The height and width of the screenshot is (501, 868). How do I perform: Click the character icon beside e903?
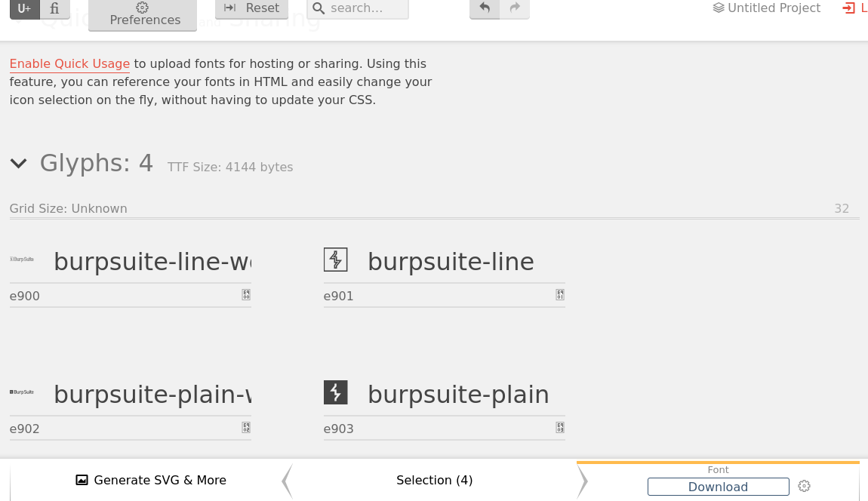tap(560, 427)
